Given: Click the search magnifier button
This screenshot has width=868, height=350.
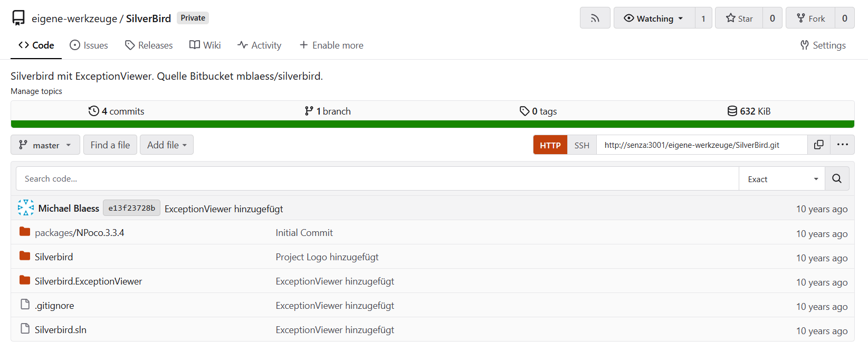Looking at the screenshot, I should click(837, 178).
